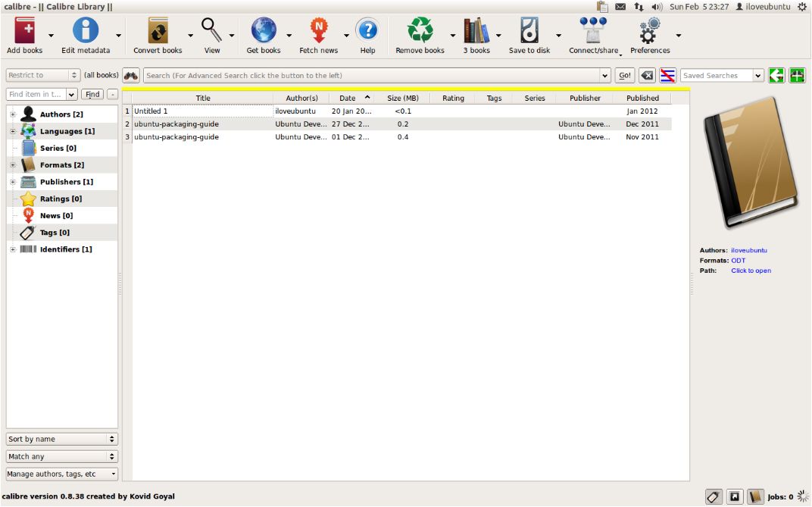This screenshot has width=812, height=507.
Task: Remove selected books with recycle icon
Action: point(420,35)
